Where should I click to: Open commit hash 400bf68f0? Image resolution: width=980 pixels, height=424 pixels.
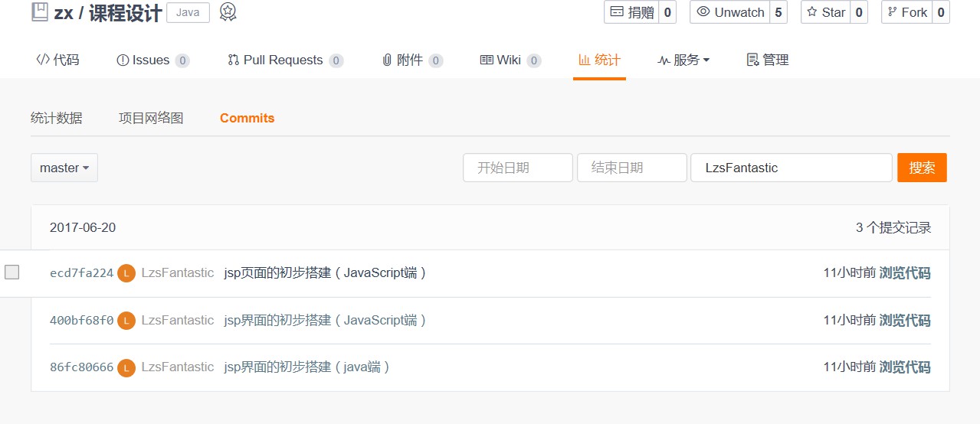point(81,321)
